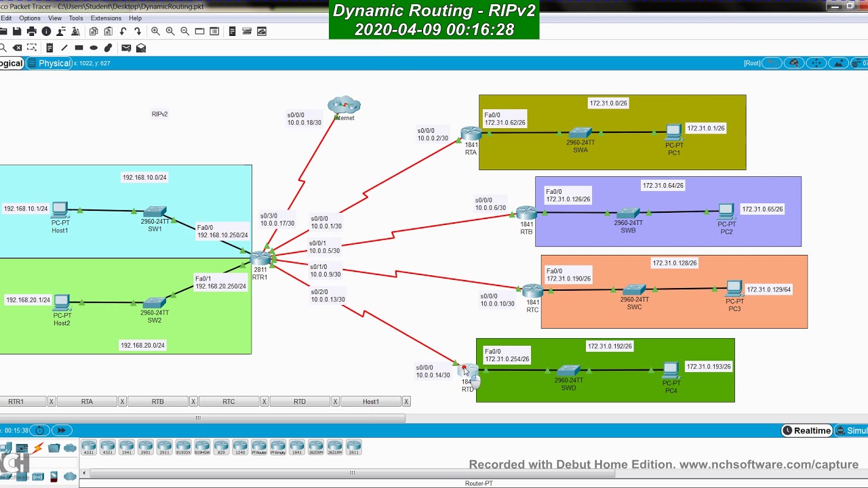
Task: Select the Draw Freeform tool
Action: pos(108,48)
